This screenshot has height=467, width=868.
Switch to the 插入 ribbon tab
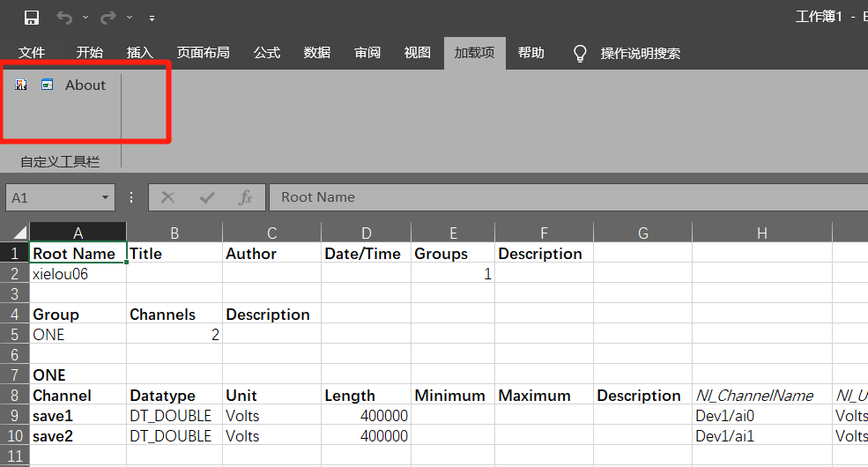pyautogui.click(x=139, y=53)
